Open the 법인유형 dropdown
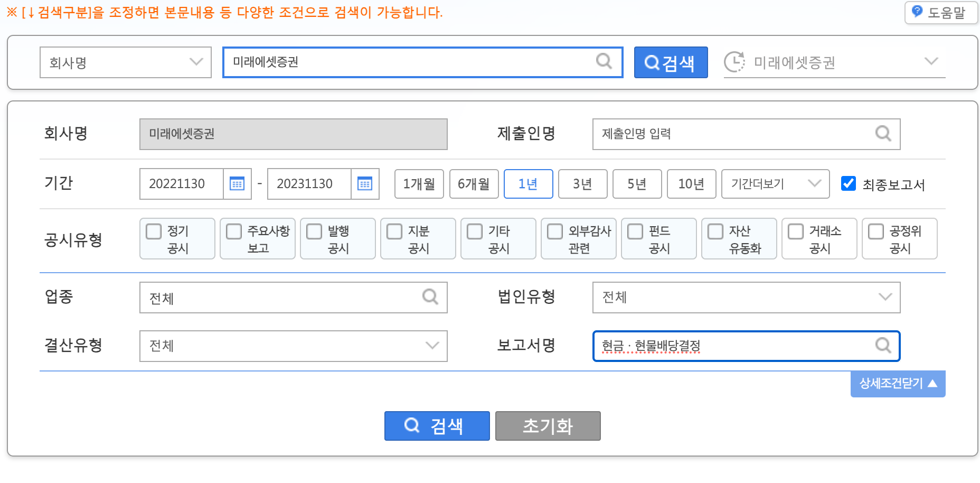 (x=746, y=297)
